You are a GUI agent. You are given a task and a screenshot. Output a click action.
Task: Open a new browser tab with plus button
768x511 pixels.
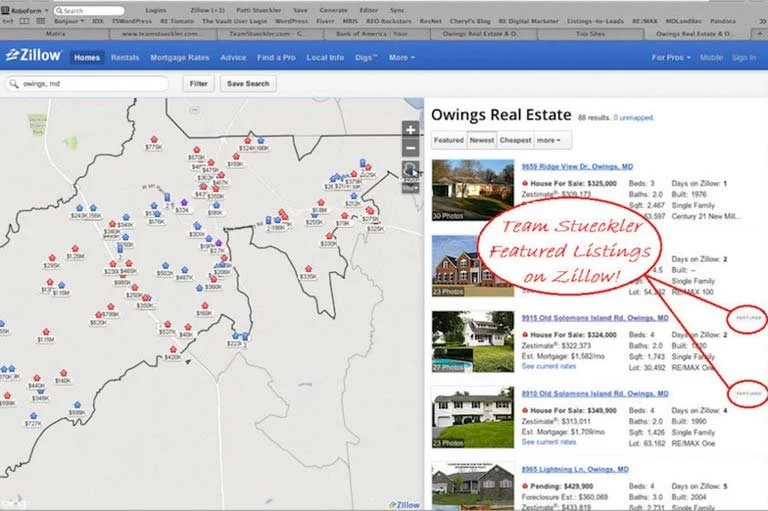click(x=760, y=33)
